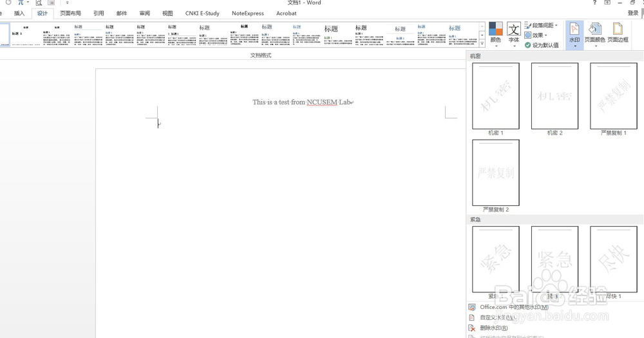
Task: Choose the 紧急 2 horizontal watermark
Action: point(554,263)
